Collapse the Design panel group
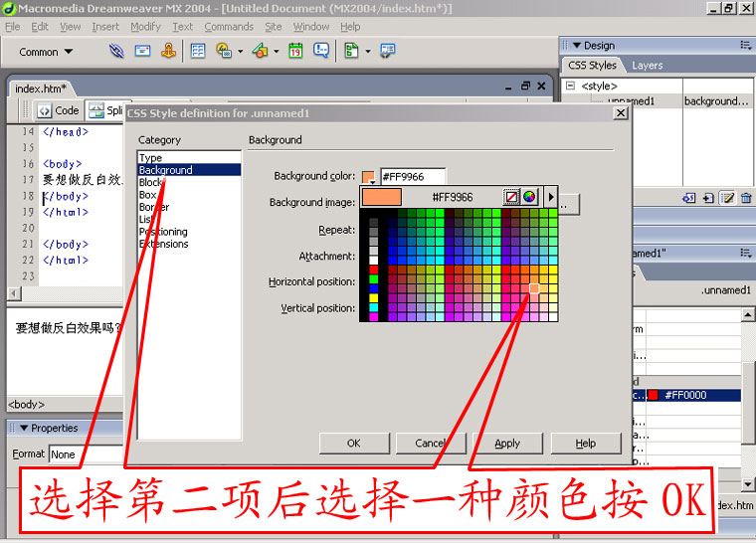Screen dimensions: 756x543 pos(577,46)
